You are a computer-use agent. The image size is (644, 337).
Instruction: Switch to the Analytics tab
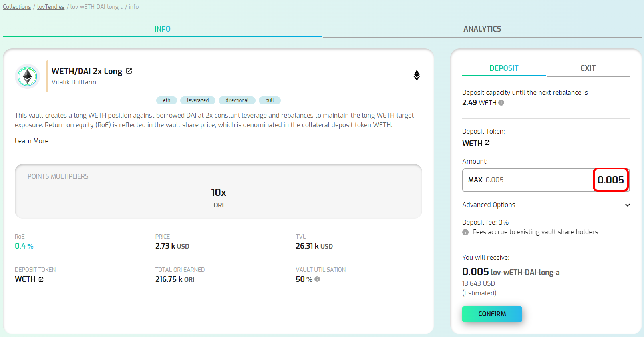(482, 29)
